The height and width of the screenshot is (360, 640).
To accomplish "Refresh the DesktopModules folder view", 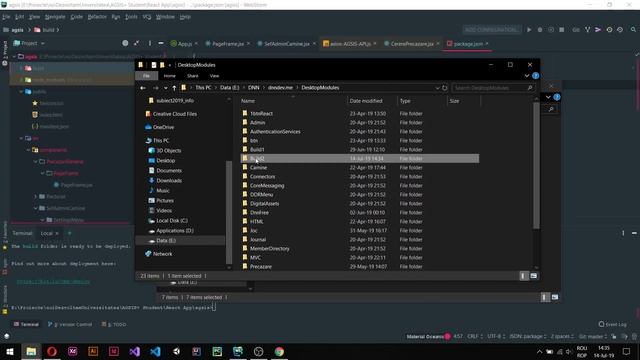I will pyautogui.click(x=444, y=88).
